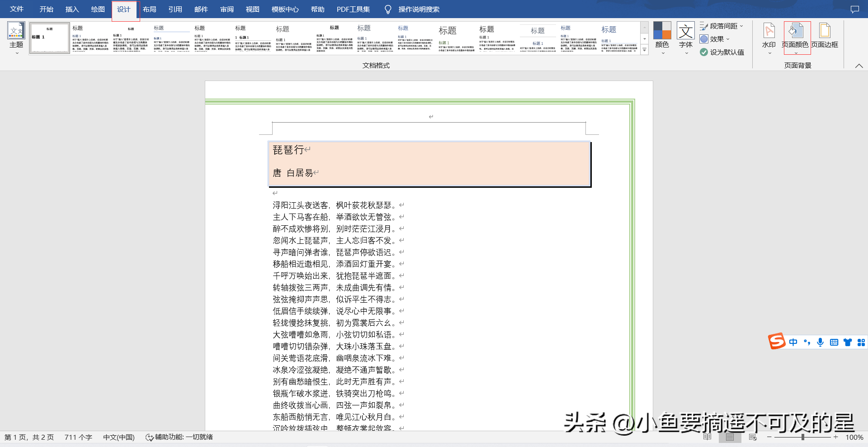The image size is (868, 447).
Task: Switch to read mode view
Action: point(708,437)
